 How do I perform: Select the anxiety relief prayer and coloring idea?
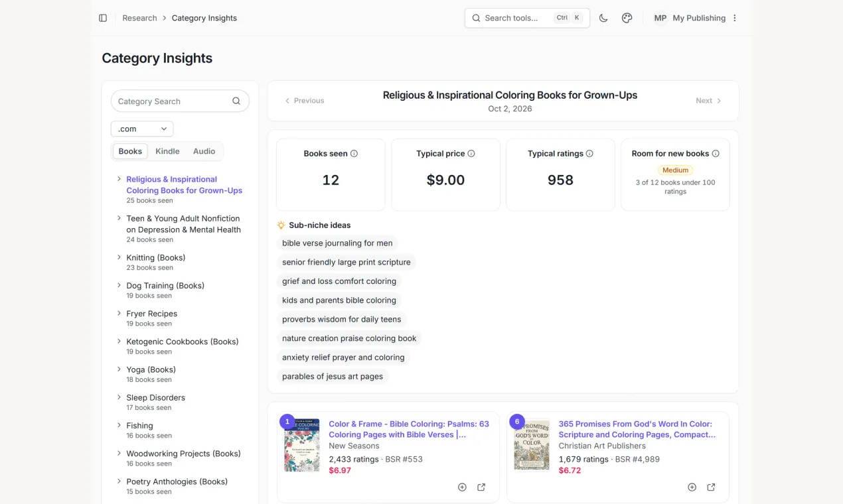343,357
